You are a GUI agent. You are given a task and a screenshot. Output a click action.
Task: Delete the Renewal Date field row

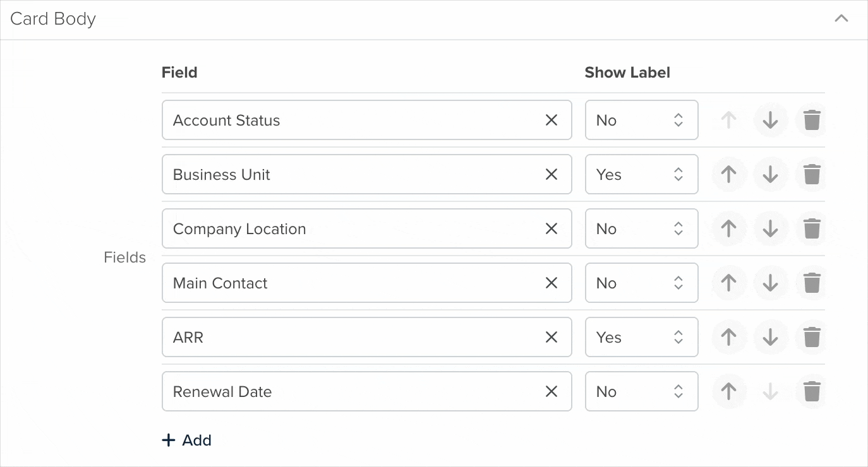812,391
